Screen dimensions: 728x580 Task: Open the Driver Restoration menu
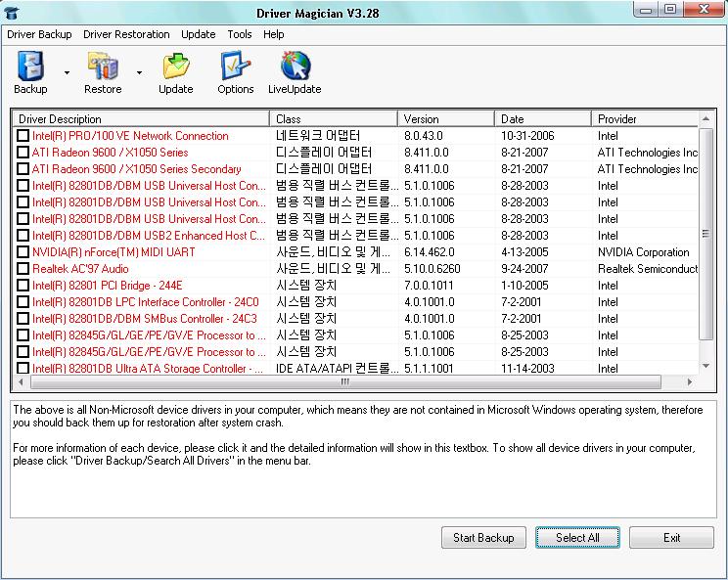126,34
